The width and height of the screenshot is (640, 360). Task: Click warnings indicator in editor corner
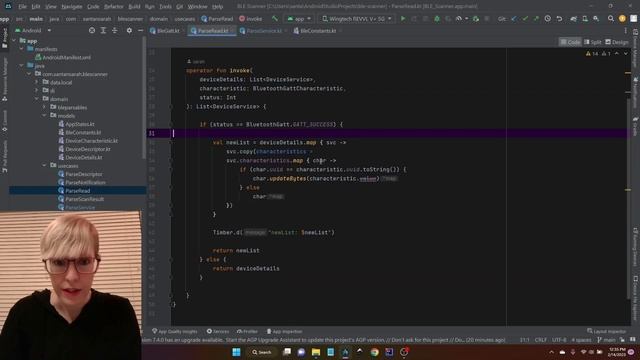598,53
